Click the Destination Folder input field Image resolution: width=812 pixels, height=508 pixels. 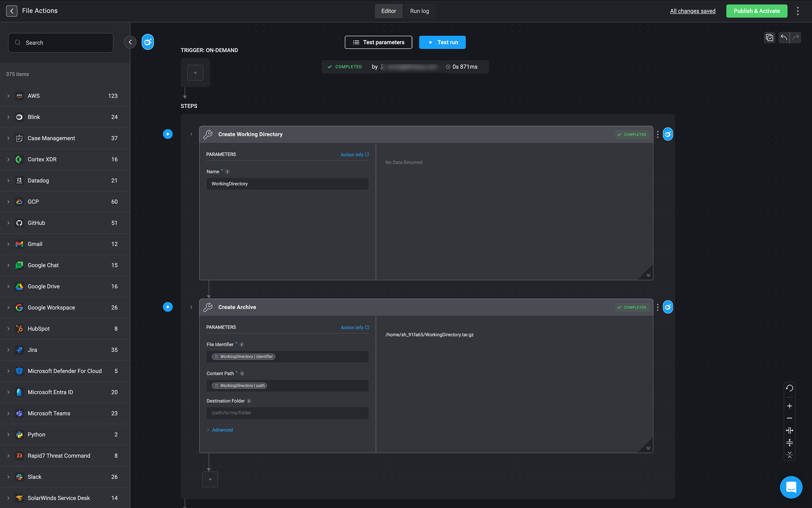point(288,413)
